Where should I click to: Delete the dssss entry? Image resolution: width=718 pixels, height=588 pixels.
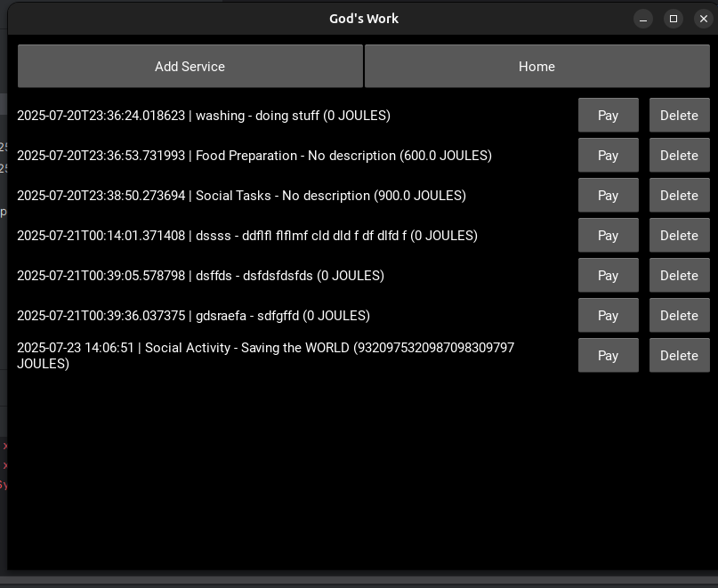[680, 235]
